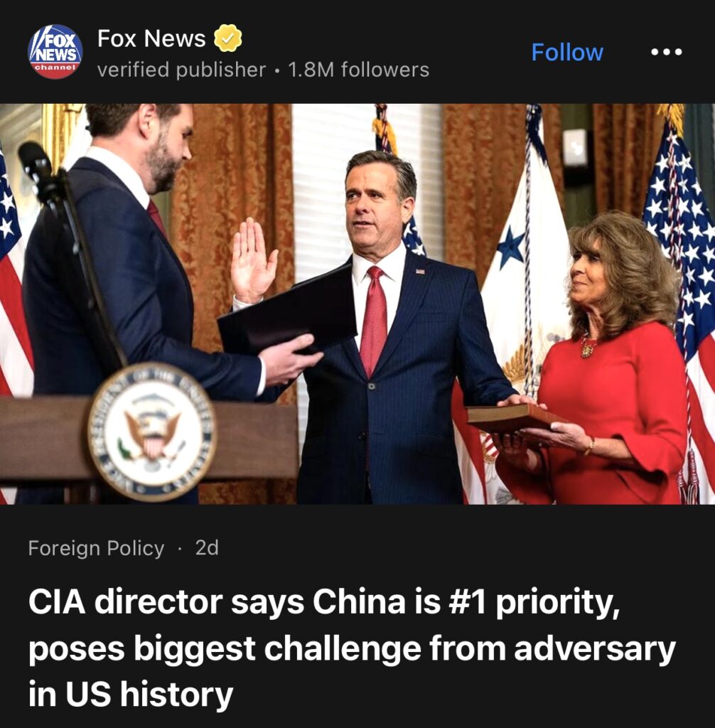This screenshot has width=715, height=728.
Task: Open the CIA director China headline
Action: point(352,647)
